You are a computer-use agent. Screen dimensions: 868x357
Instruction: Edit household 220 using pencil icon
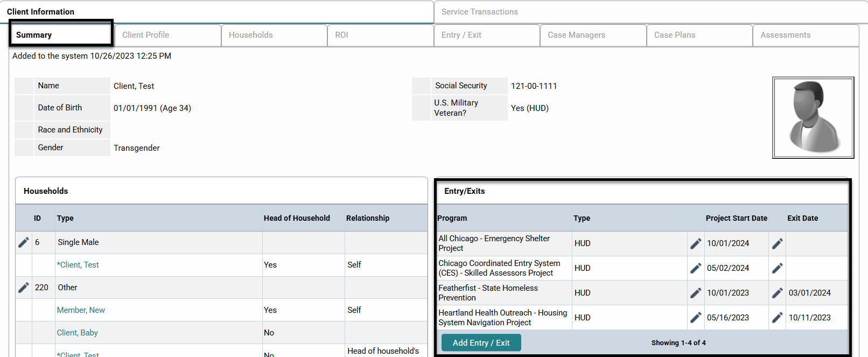24,288
